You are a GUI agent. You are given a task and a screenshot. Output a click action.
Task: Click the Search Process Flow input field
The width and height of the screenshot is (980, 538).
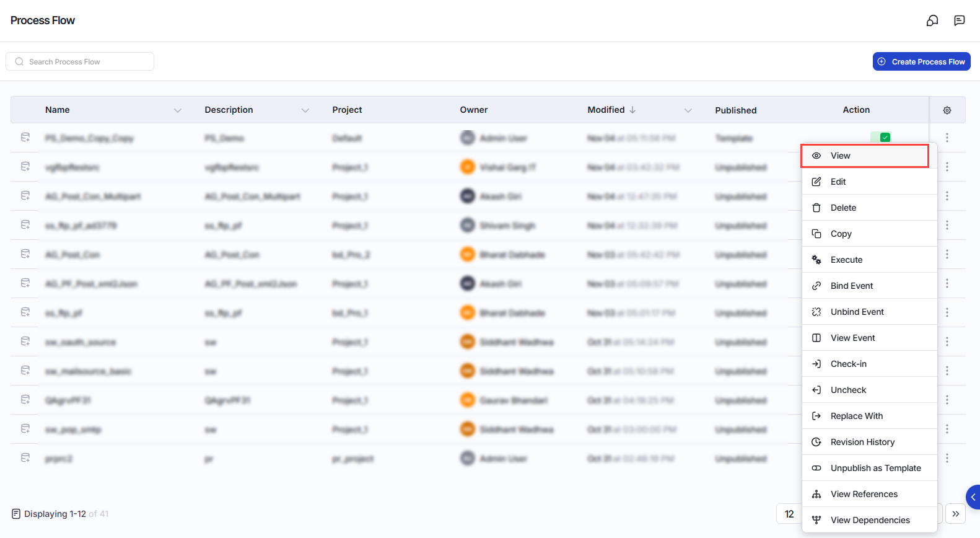pos(80,61)
